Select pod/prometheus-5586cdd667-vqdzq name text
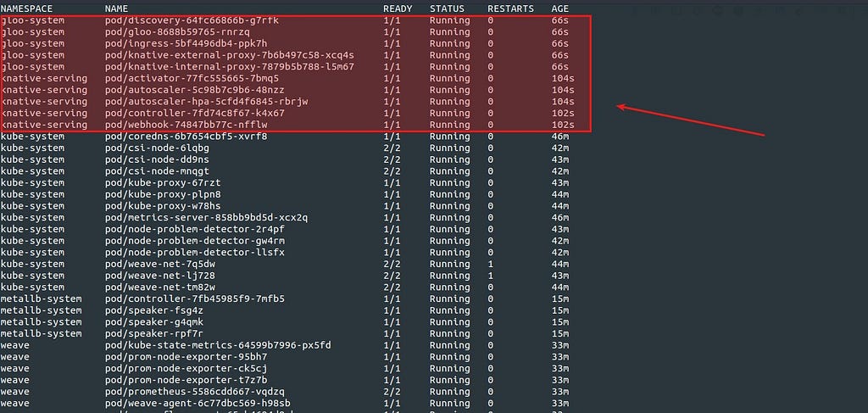This screenshot has width=868, height=413. coord(195,393)
